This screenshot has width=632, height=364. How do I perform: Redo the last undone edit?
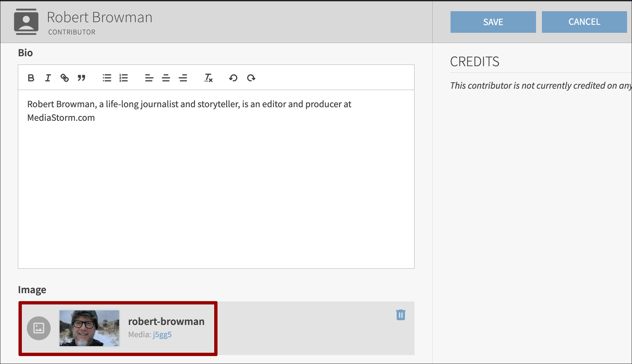coord(251,78)
